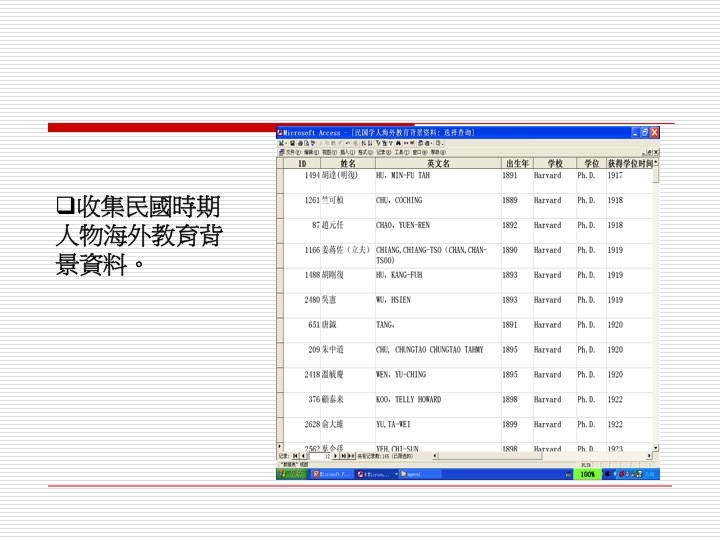Image resolution: width=720 pixels, height=540 pixels.
Task: Click the new record navigation button with asterisk
Action: pyautogui.click(x=351, y=456)
